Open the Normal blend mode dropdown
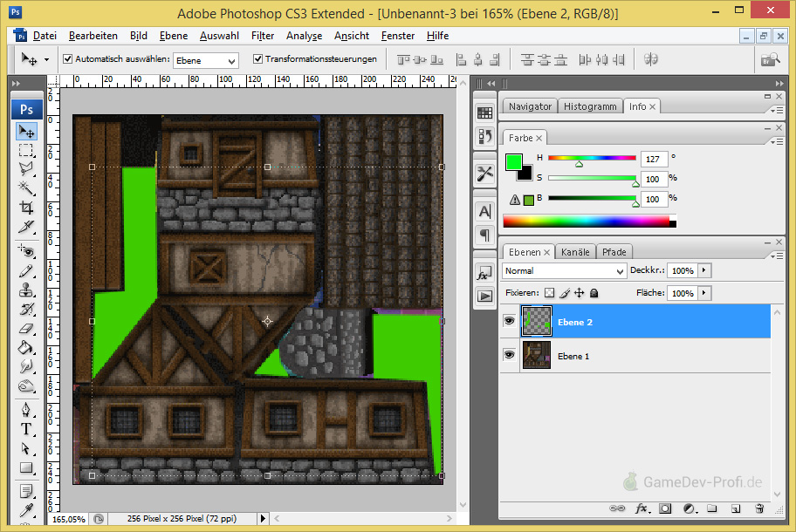The image size is (796, 532). click(x=564, y=271)
